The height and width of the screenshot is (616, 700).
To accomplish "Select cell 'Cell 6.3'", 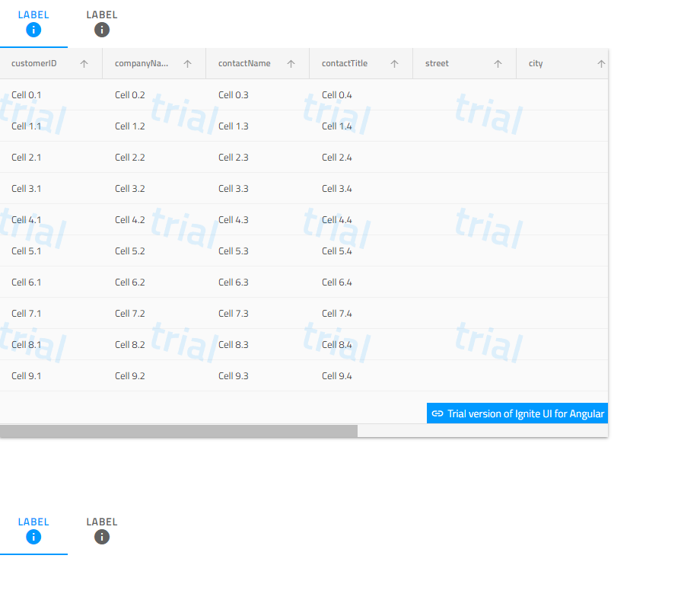I will pyautogui.click(x=258, y=282).
